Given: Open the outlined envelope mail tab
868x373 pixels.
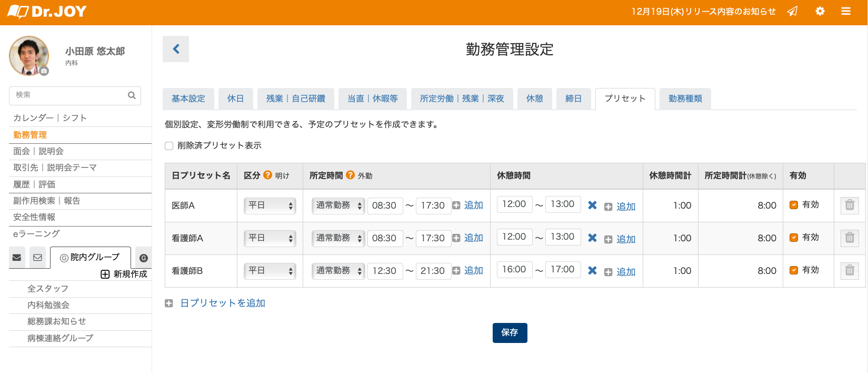Looking at the screenshot, I should click(x=37, y=258).
